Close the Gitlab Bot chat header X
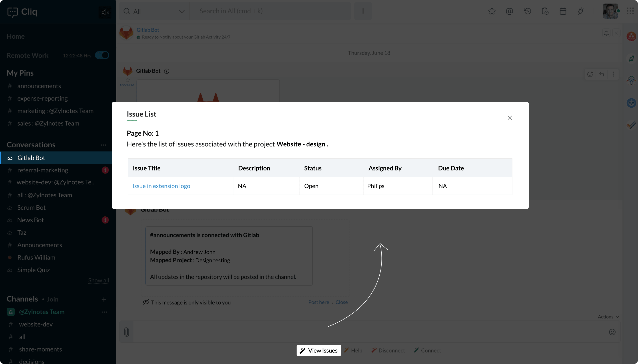 pos(616,33)
